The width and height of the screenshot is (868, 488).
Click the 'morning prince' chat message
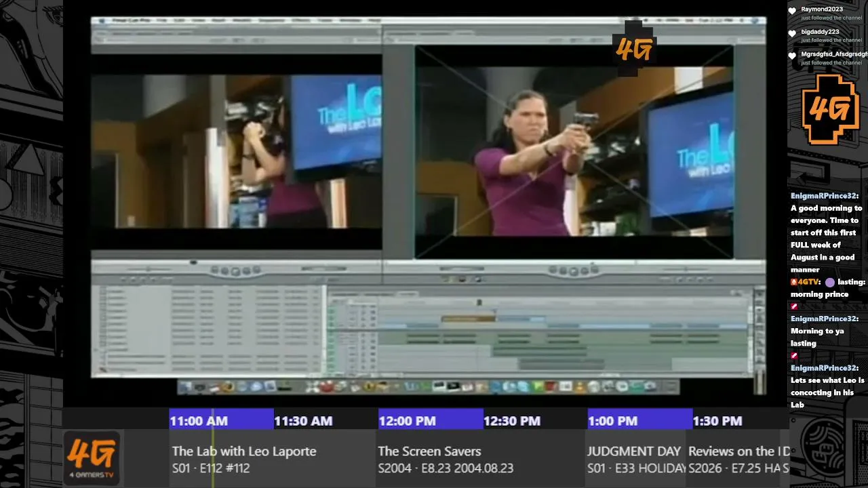(x=819, y=294)
